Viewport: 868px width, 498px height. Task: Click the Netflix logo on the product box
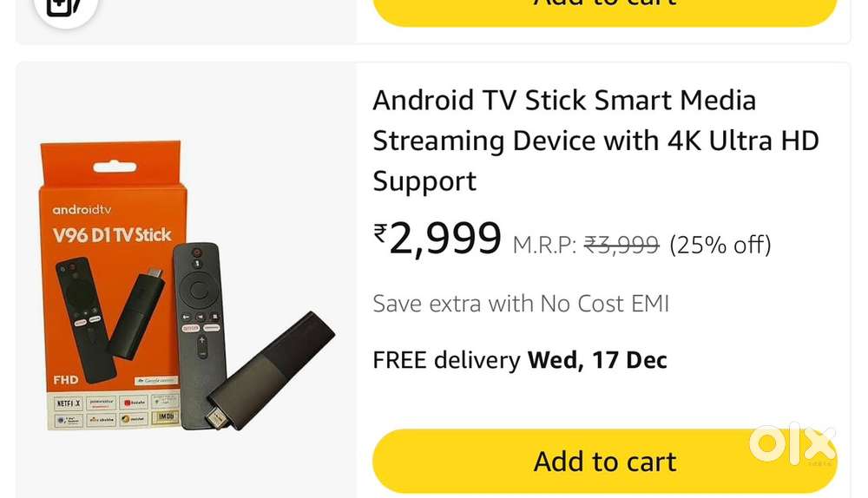point(69,403)
